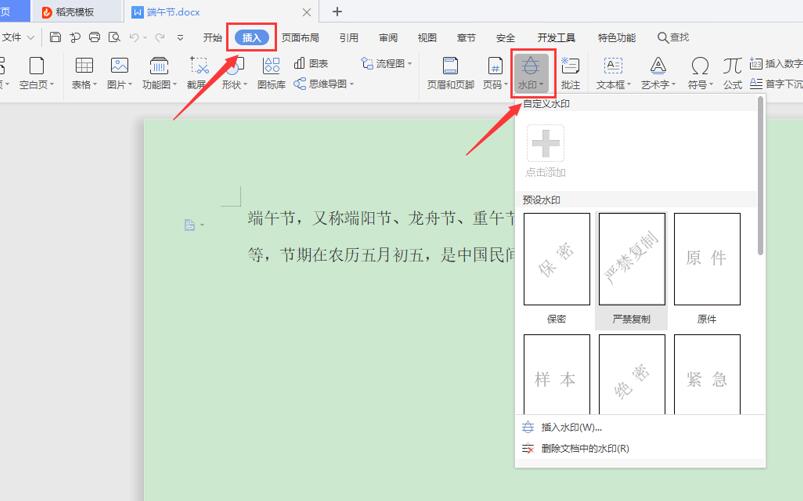Choose the 保密 preset watermark
The width and height of the screenshot is (803, 501).
(557, 269)
